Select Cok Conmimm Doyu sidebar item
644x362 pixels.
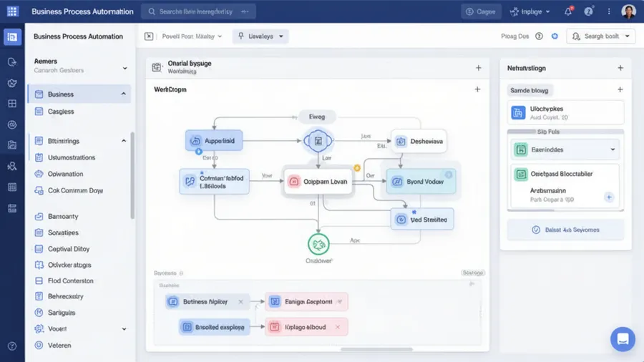(75, 190)
